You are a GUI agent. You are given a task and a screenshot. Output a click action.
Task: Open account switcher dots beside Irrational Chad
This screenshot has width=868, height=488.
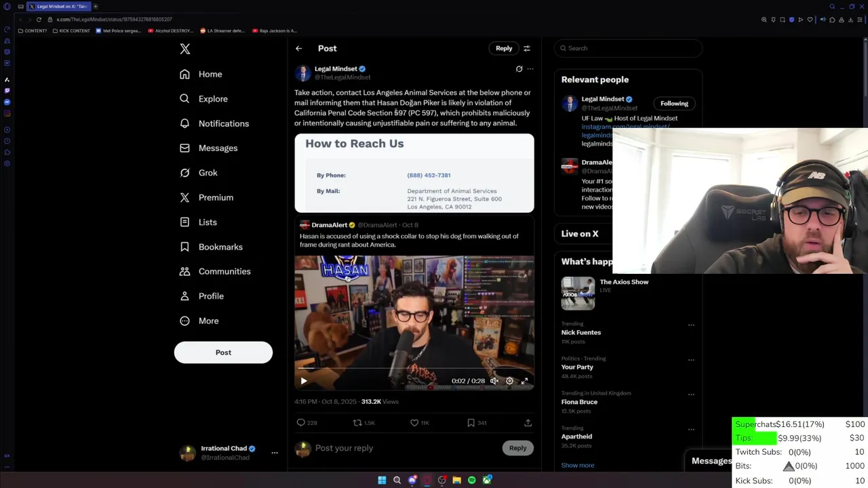pyautogui.click(x=275, y=453)
